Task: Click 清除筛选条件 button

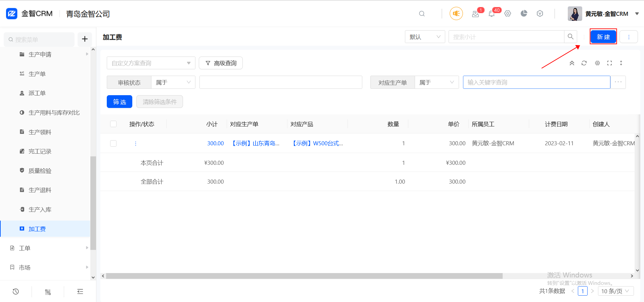Action: point(159,102)
